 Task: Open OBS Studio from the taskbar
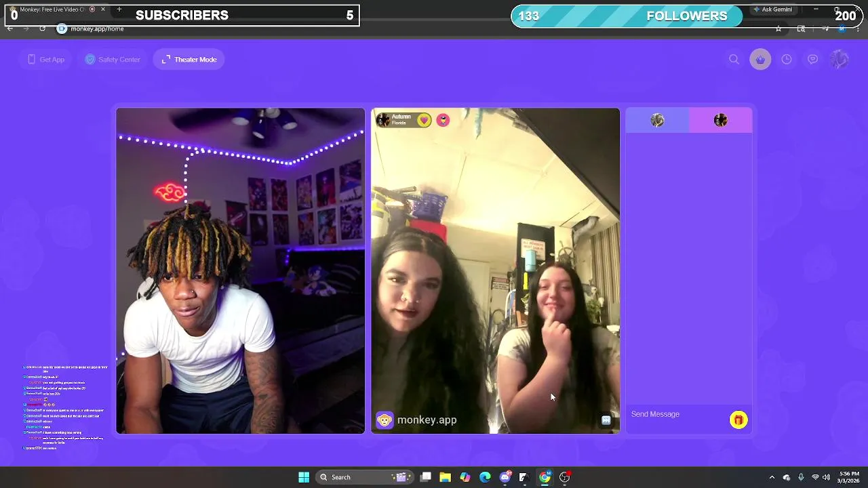[x=564, y=477]
